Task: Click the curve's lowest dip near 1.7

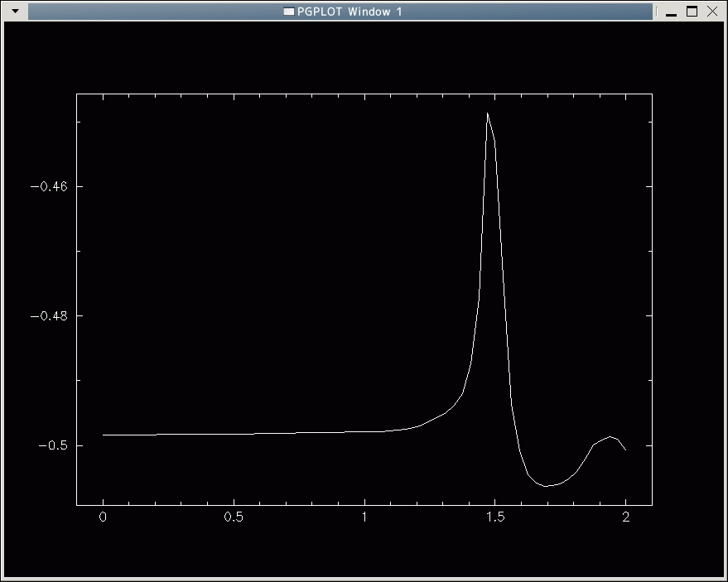Action: (546, 486)
